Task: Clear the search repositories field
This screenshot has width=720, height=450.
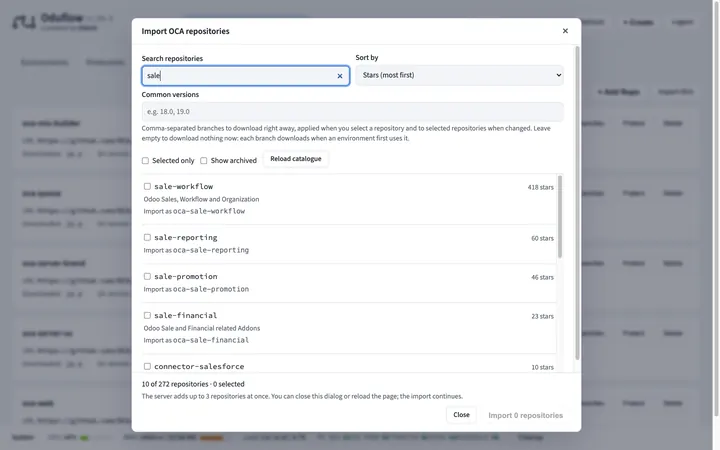Action: coord(340,76)
